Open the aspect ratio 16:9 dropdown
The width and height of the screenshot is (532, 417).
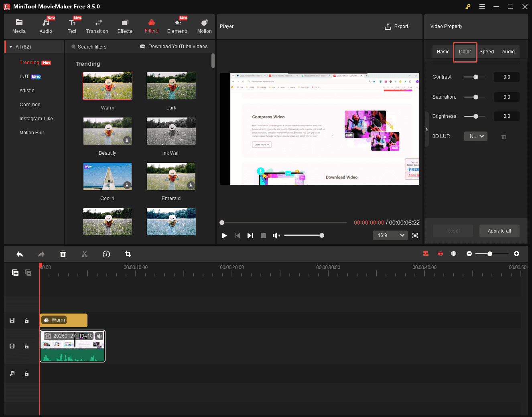pos(390,235)
